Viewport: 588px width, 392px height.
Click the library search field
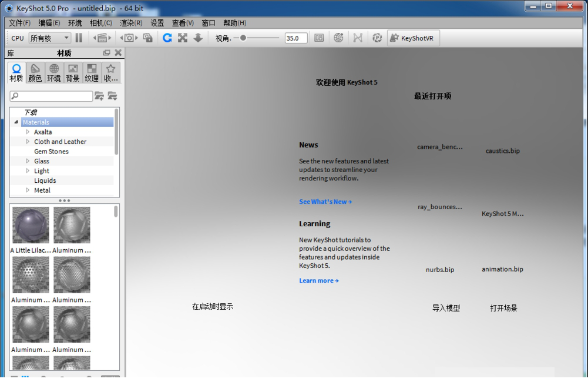[51, 96]
